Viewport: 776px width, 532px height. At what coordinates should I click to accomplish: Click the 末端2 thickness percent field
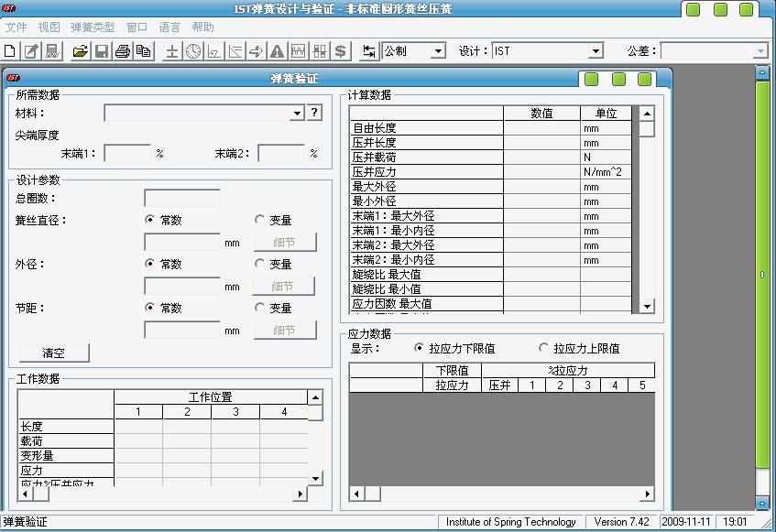pos(281,153)
